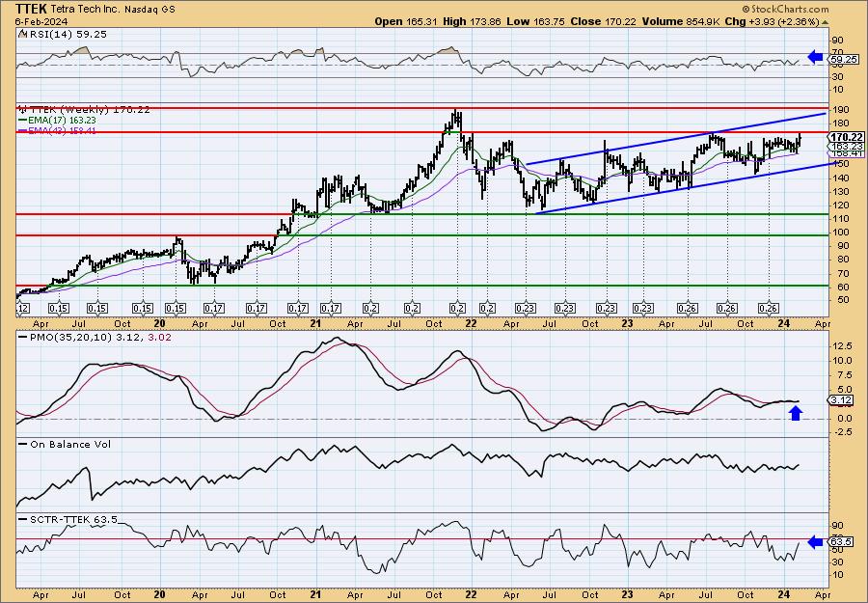
Task: Click year 22 on the bottom time axis
Action: tap(471, 594)
